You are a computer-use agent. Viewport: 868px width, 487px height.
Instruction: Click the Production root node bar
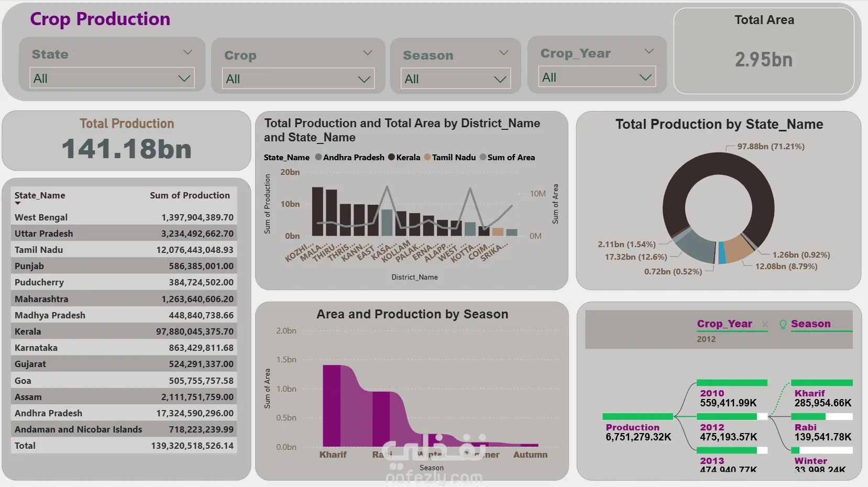click(x=638, y=417)
